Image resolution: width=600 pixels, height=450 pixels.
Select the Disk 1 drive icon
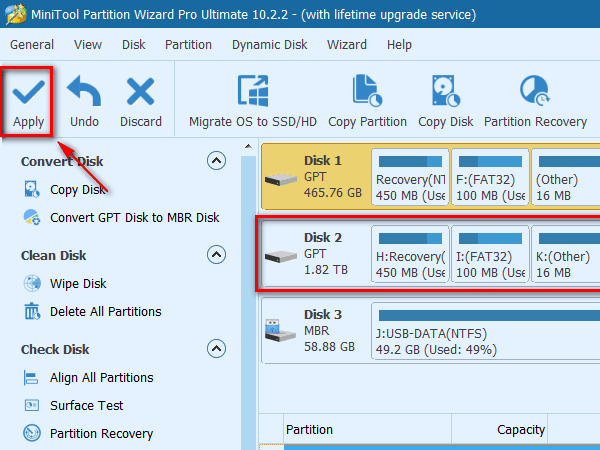281,179
